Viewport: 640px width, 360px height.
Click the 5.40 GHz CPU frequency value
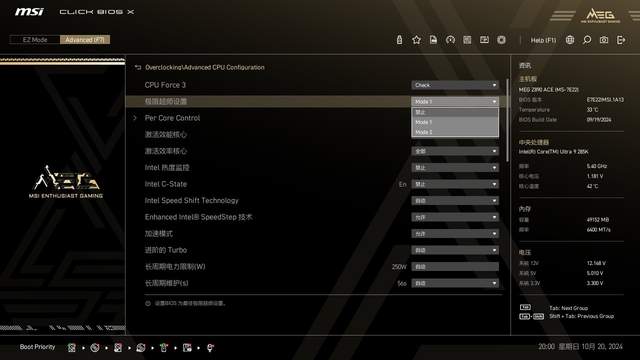tap(596, 166)
